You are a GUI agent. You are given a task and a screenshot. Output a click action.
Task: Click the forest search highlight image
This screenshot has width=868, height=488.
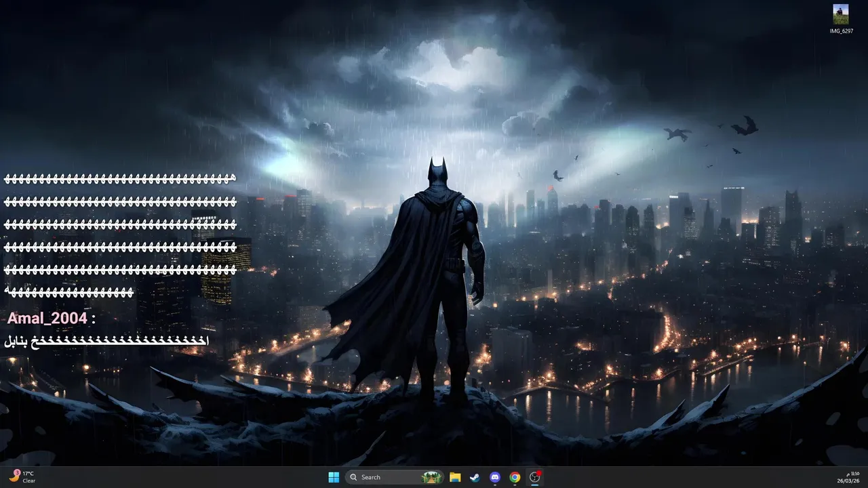click(431, 477)
